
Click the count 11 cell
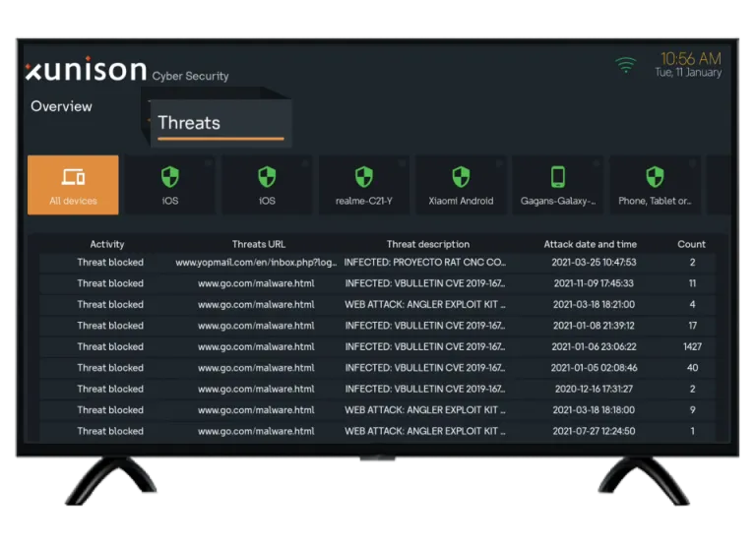click(692, 283)
